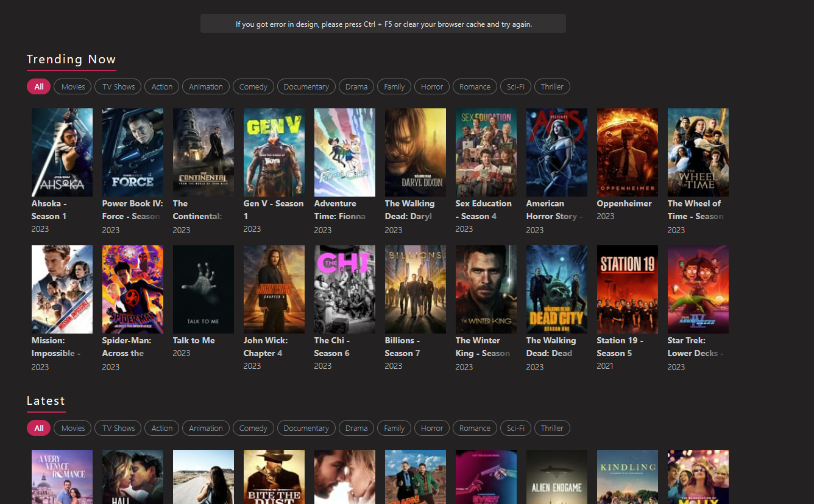
Task: Click the Gen V - Season 1 title
Action: [x=274, y=210]
